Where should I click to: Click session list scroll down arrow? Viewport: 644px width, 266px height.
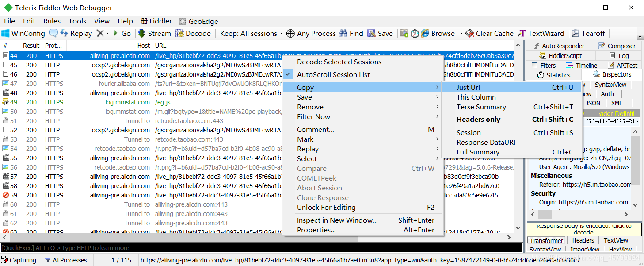click(x=518, y=229)
